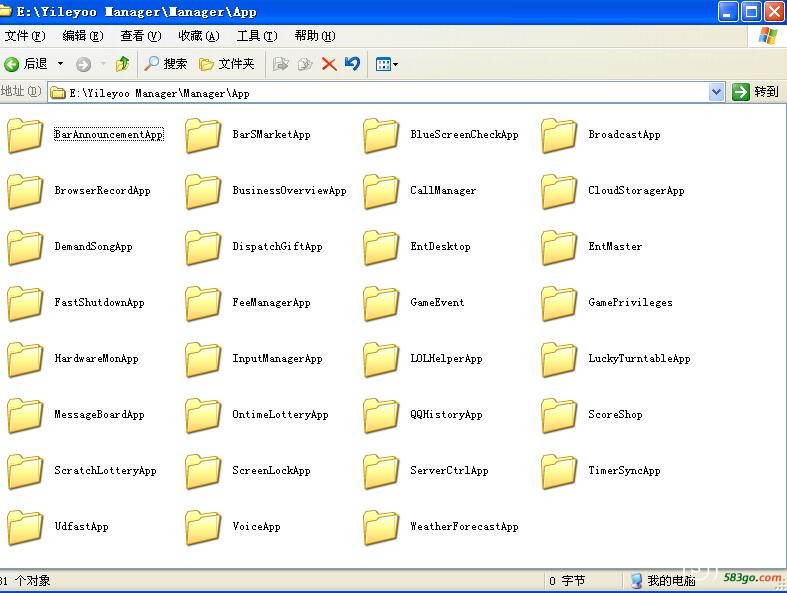Select the GameEvent folder icon
Screen dimensions: 787x593
(381, 303)
